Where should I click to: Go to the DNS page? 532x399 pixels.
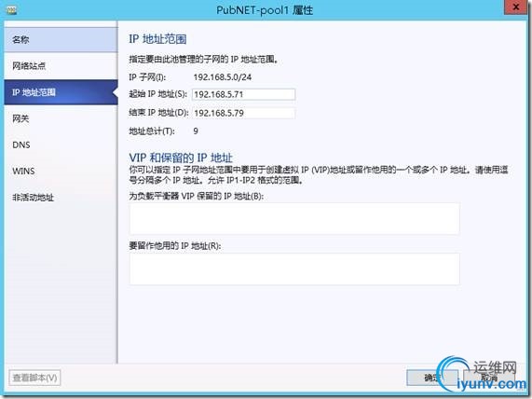tap(61, 145)
